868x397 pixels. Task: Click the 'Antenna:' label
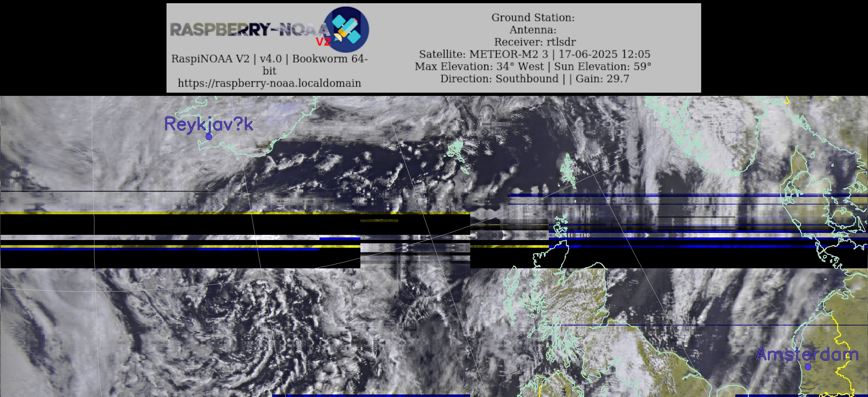click(x=533, y=30)
